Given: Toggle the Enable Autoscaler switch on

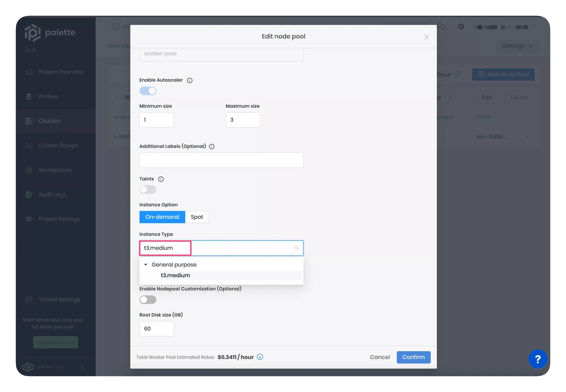Looking at the screenshot, I should [148, 91].
